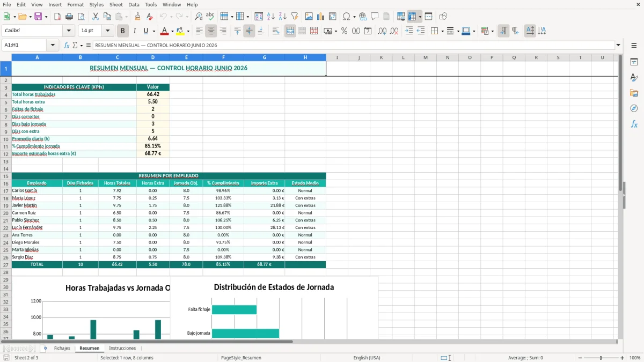This screenshot has width=644, height=362.
Task: Click the Sum sigma button
Action: click(x=75, y=46)
